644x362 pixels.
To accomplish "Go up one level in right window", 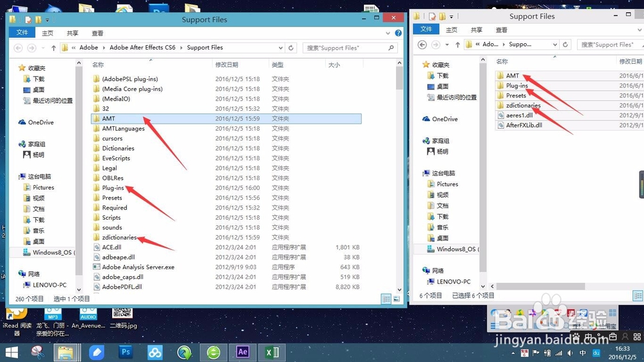I will 457,45.
